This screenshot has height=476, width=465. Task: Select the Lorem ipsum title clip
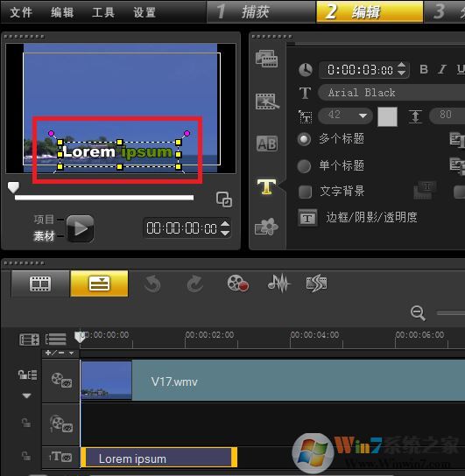point(159,458)
